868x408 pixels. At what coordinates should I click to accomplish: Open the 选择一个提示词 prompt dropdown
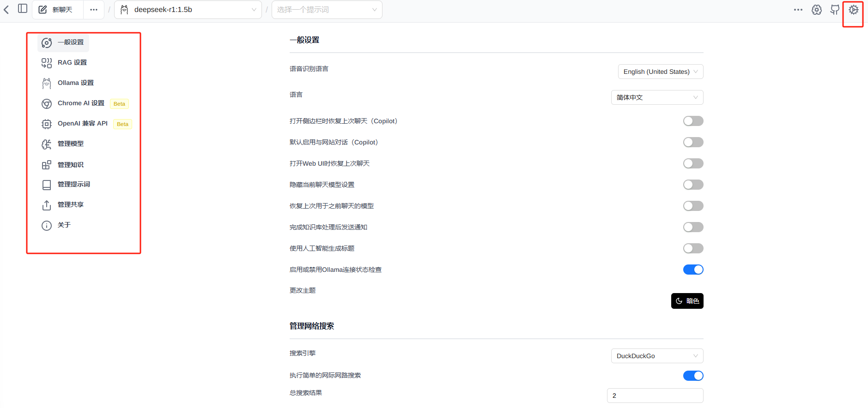coord(327,10)
